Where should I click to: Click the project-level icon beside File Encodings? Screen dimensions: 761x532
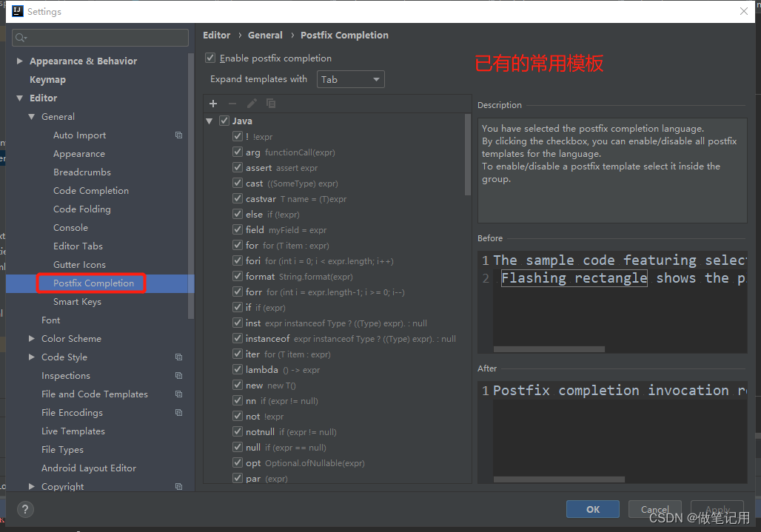pyautogui.click(x=178, y=413)
